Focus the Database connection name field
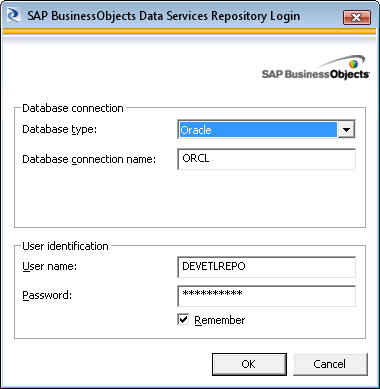 (x=266, y=159)
